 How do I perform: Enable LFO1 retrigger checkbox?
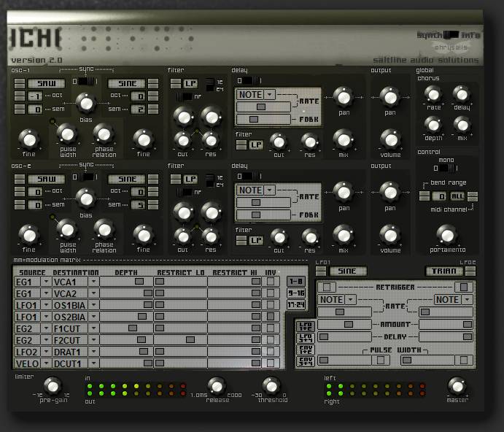(327, 287)
